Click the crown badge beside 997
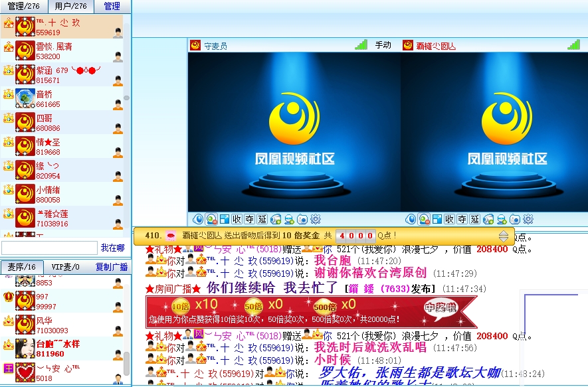588x387 pixels. pos(8,297)
